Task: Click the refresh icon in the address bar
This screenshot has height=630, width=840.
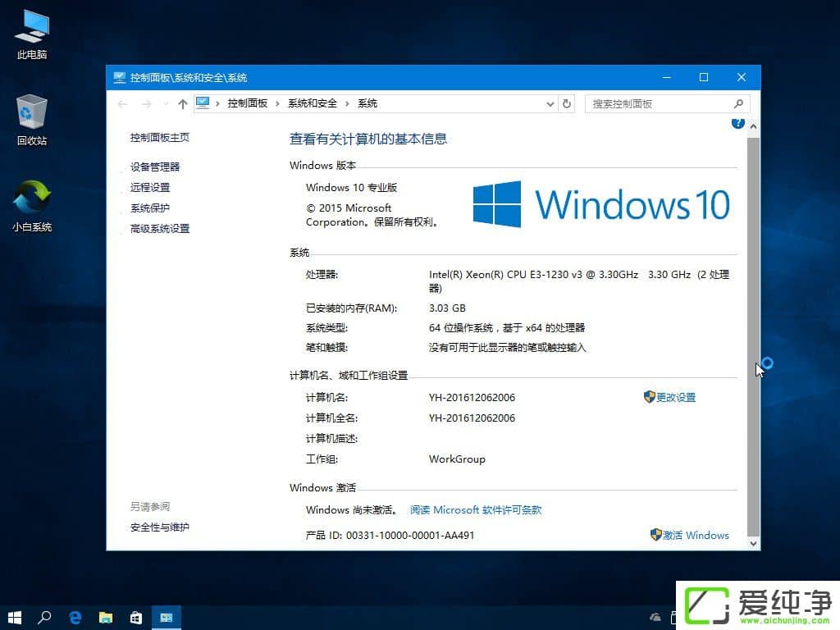Action: tap(567, 103)
